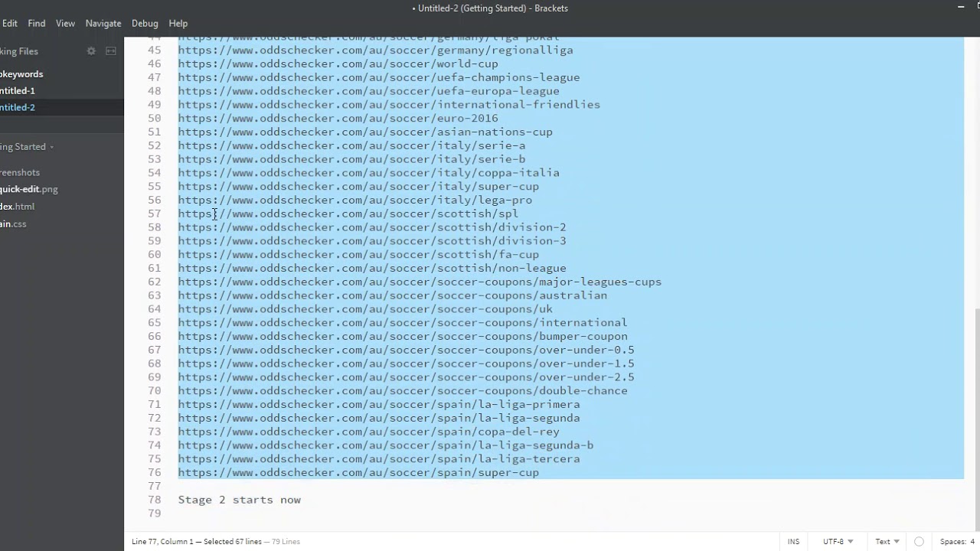
Task: Click the indentation size value 4
Action: pyautogui.click(x=972, y=541)
